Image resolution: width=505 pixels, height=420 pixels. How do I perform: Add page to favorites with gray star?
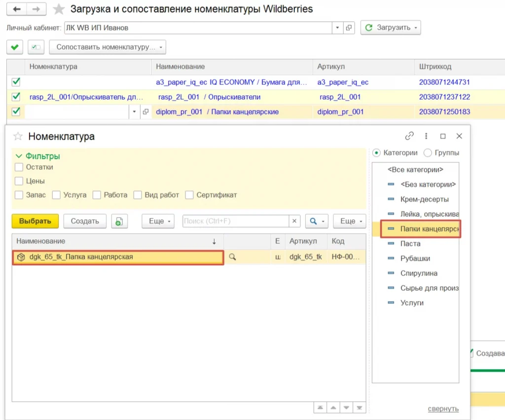[x=59, y=9]
